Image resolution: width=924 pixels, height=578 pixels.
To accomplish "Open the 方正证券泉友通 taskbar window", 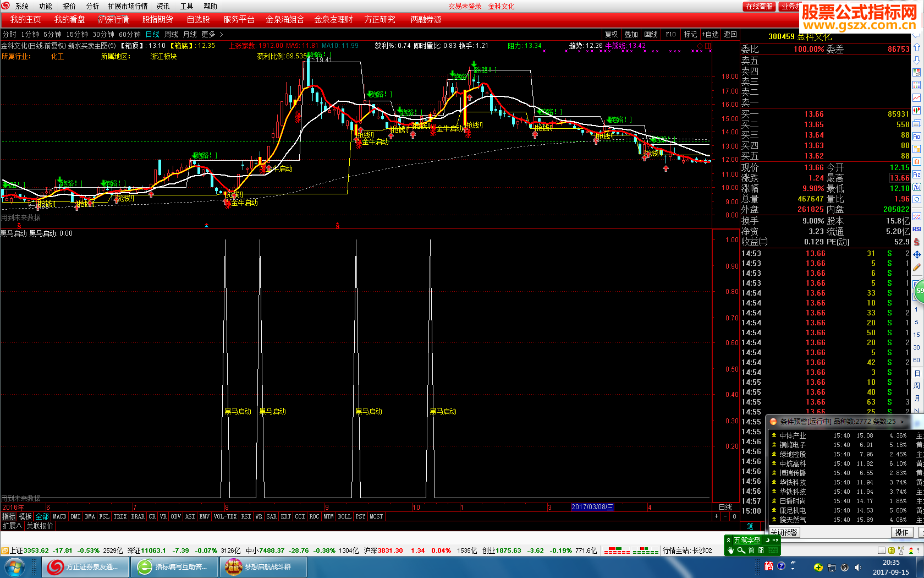I will 85,566.
